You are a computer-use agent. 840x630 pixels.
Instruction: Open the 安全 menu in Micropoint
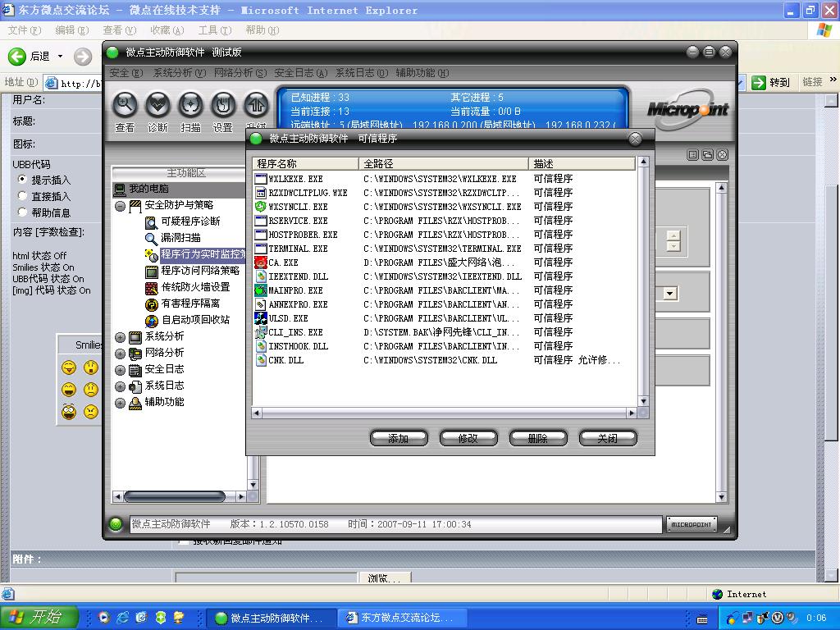pos(126,73)
